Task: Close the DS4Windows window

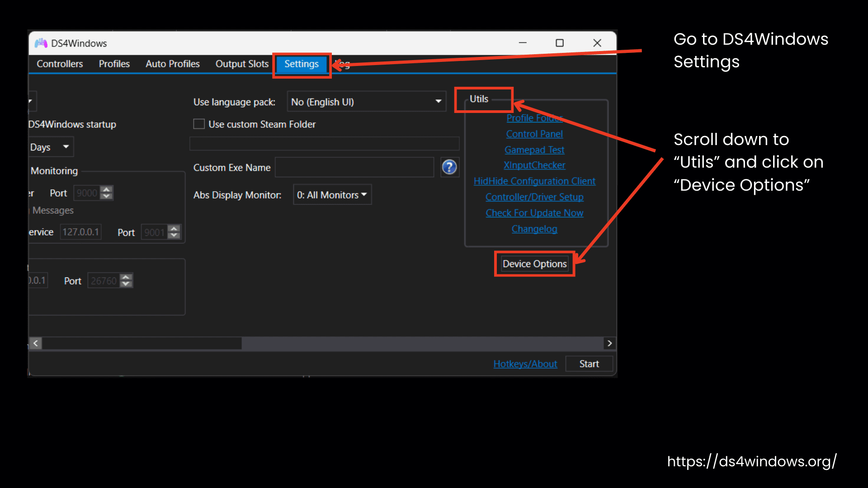Action: [x=597, y=42]
